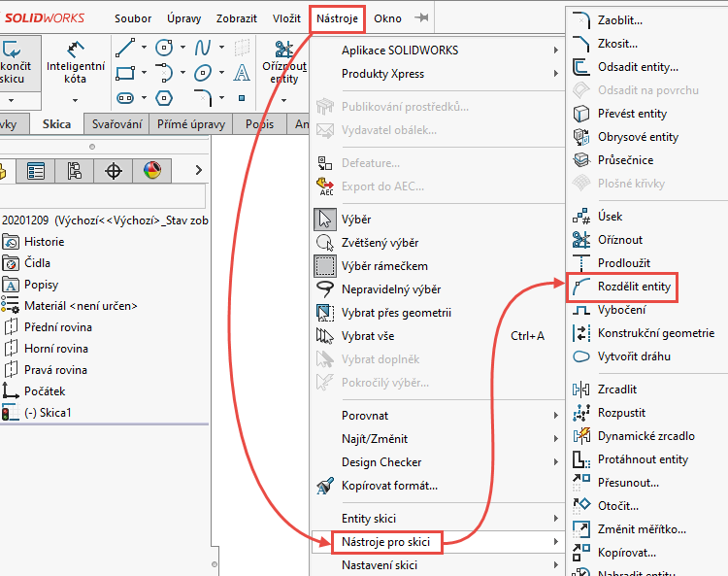Viewport: 728px width, 576px height.
Task: Open the Soubor menu
Action: click(x=133, y=18)
